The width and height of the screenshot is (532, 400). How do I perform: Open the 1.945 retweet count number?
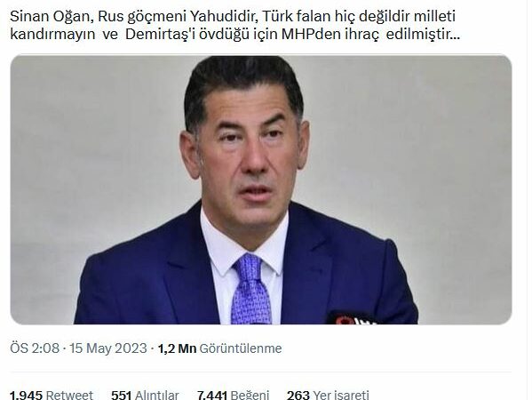tap(26, 395)
